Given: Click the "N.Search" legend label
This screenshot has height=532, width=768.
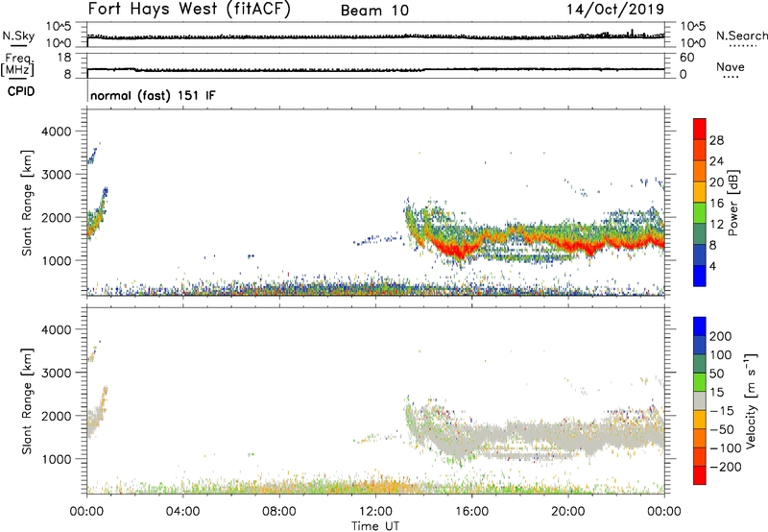Looking at the screenshot, I should [x=742, y=36].
